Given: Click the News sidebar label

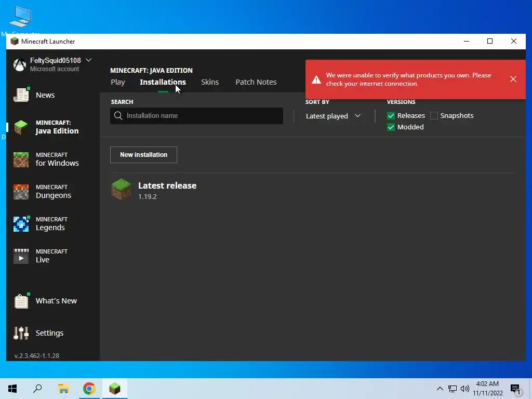Looking at the screenshot, I should click(45, 95).
